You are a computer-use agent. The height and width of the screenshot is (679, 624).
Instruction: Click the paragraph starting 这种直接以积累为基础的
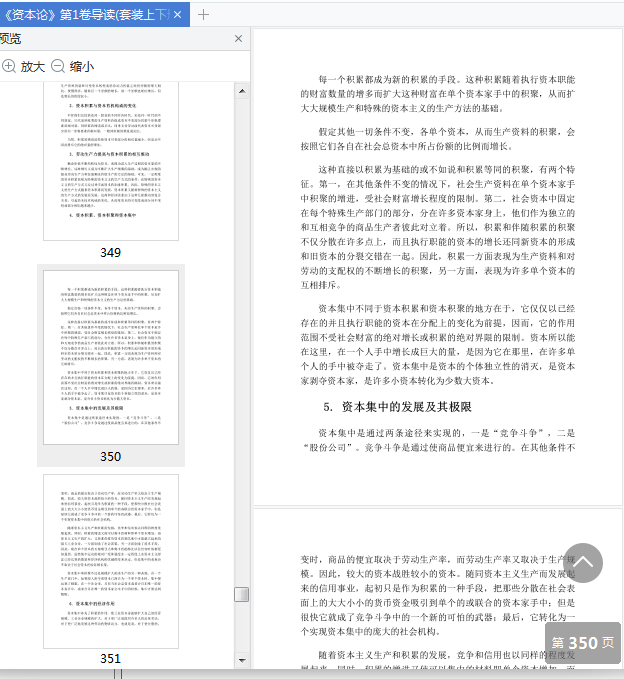pyautogui.click(x=438, y=227)
